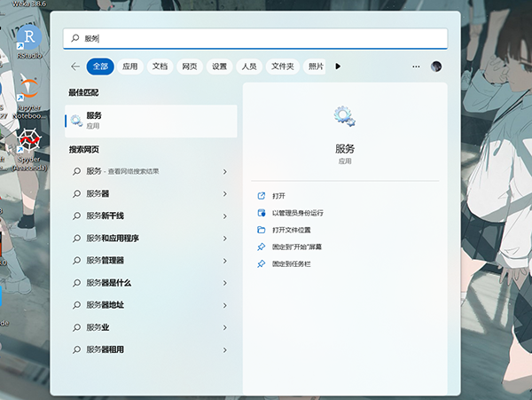
Task: Click the magnifier icon in search box
Action: click(x=75, y=38)
